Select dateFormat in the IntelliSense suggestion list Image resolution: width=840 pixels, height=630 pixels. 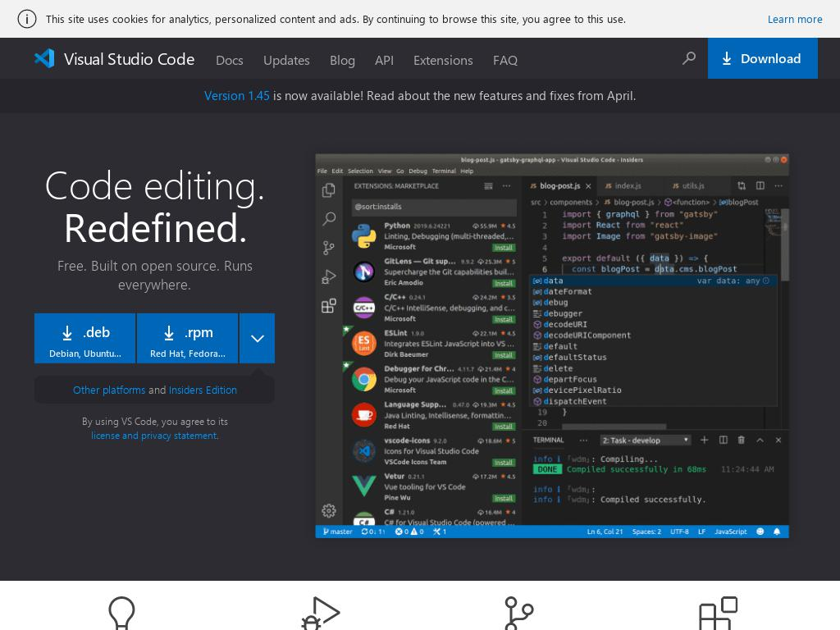click(x=568, y=291)
